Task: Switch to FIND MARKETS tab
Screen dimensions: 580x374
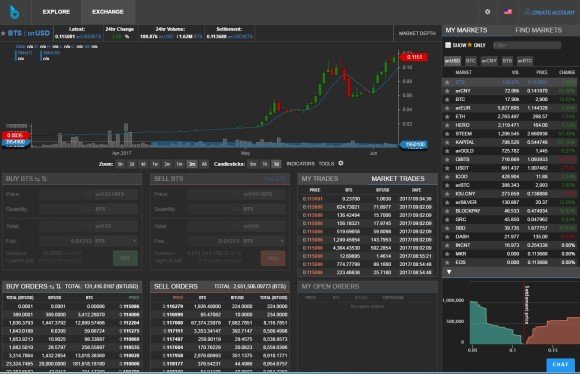Action: click(539, 30)
